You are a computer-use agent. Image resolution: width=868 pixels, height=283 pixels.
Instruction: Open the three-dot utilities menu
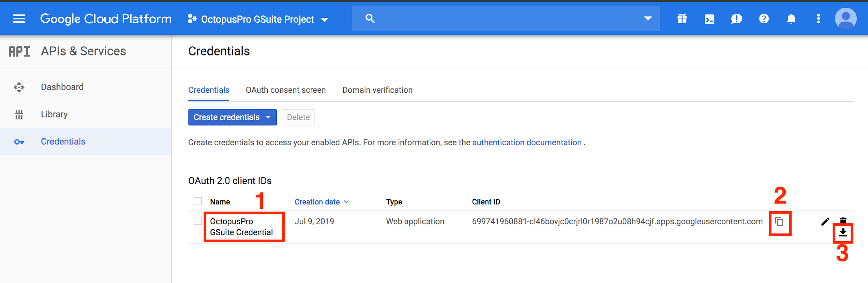point(818,19)
